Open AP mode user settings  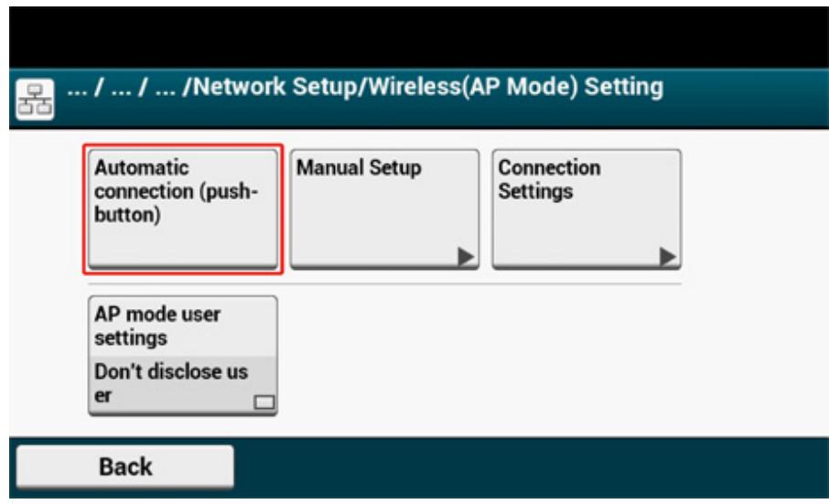tap(183, 356)
